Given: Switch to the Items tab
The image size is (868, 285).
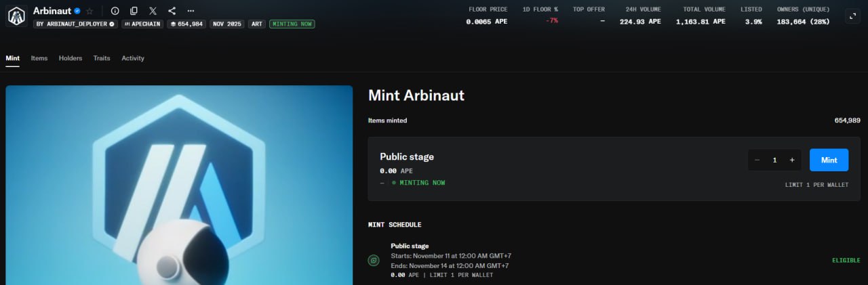Looking at the screenshot, I should tap(39, 58).
